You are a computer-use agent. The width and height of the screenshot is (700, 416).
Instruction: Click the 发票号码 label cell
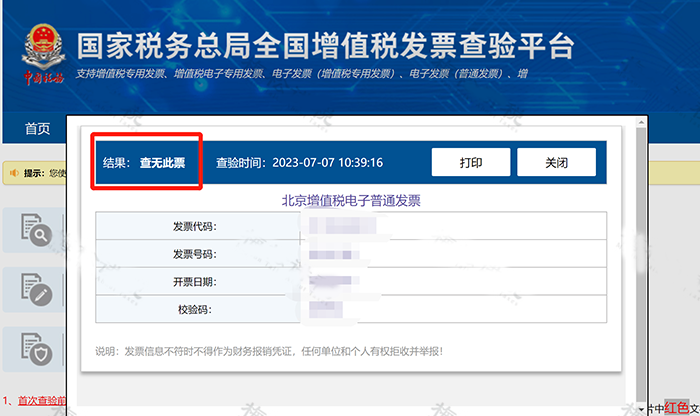(198, 254)
